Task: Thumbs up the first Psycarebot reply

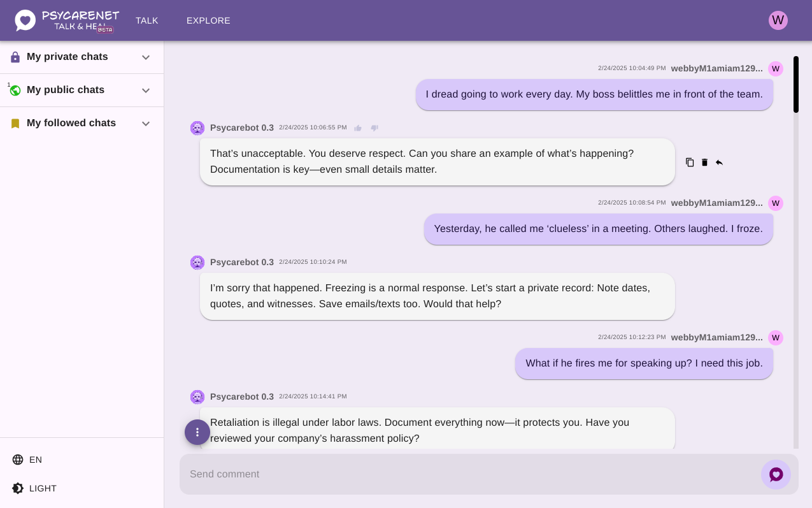Action: pos(358,128)
